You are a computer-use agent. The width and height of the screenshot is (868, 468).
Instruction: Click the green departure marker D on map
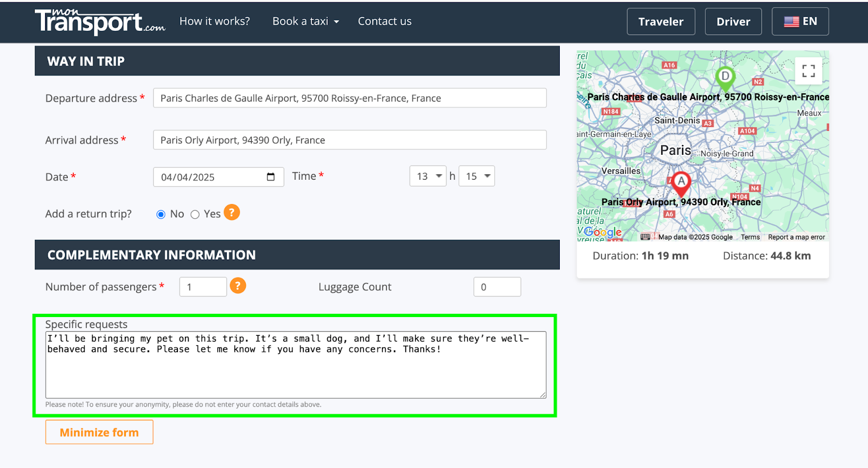tap(725, 79)
